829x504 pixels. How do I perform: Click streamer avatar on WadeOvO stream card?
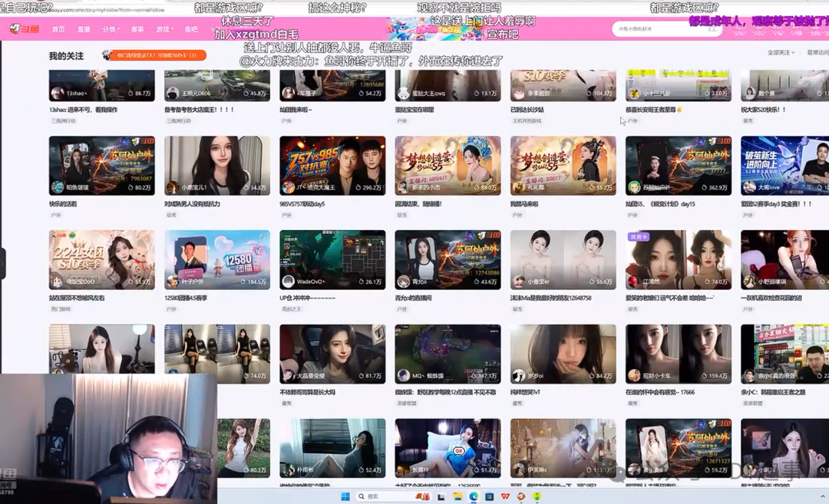(x=288, y=281)
